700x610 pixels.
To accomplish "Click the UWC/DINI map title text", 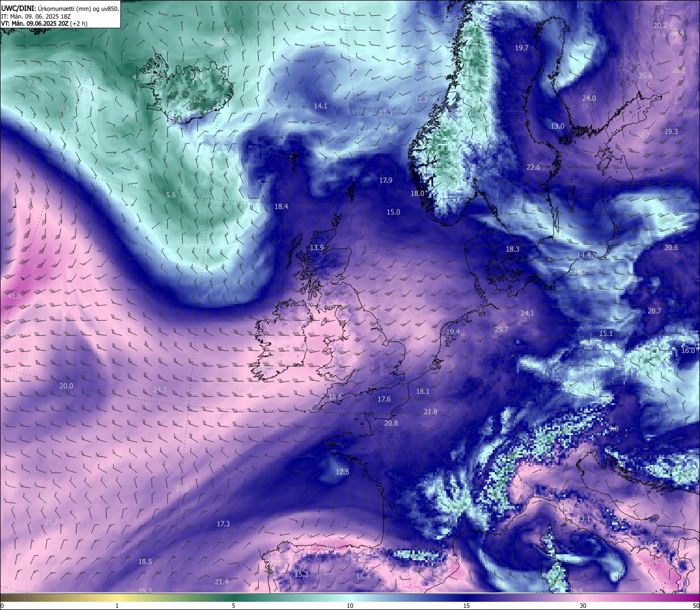I will pyautogui.click(x=60, y=8).
